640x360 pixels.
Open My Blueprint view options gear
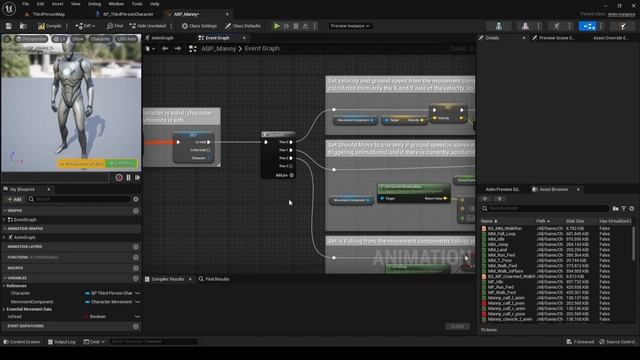pyautogui.click(x=136, y=199)
